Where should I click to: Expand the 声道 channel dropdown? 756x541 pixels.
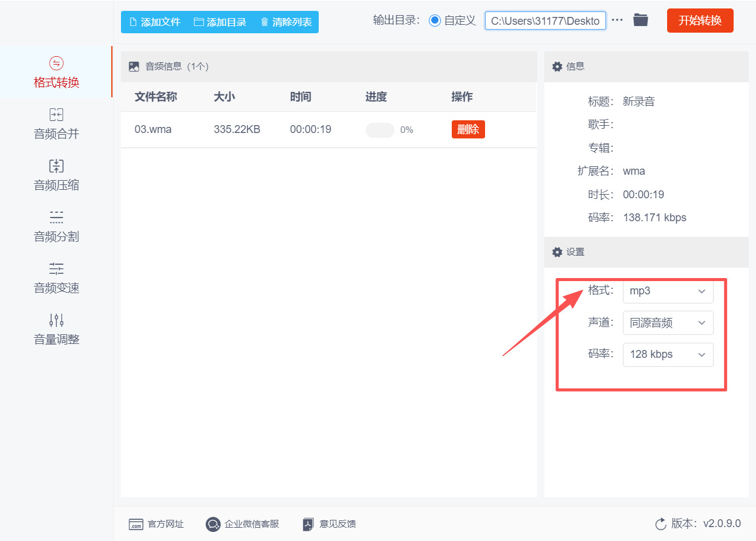tap(668, 323)
